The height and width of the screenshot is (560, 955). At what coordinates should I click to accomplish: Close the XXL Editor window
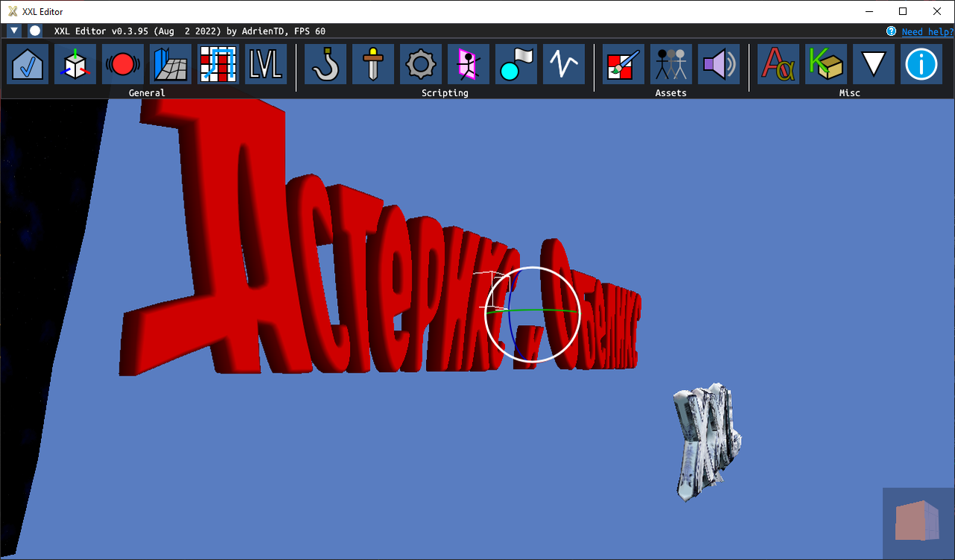937,11
